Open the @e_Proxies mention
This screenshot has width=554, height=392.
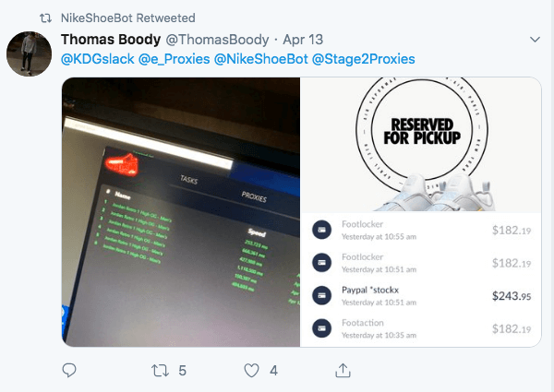point(175,59)
